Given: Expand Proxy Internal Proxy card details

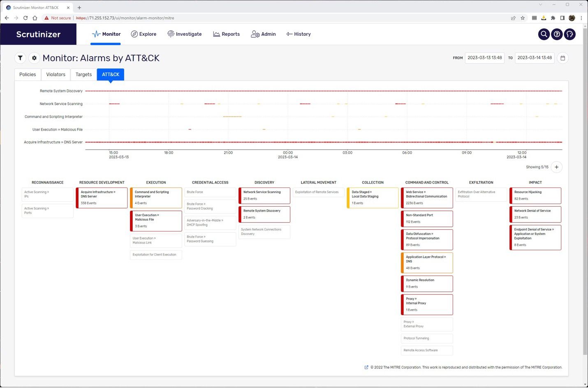Looking at the screenshot, I should pyautogui.click(x=426, y=304).
